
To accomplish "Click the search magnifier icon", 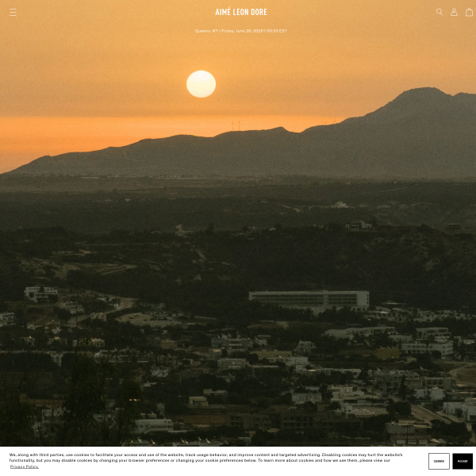I will [x=440, y=12].
